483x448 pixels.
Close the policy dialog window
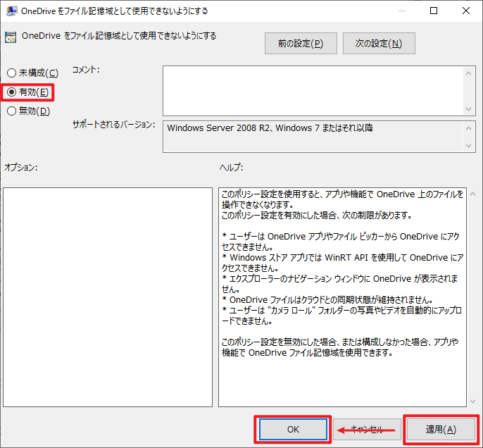[466, 11]
